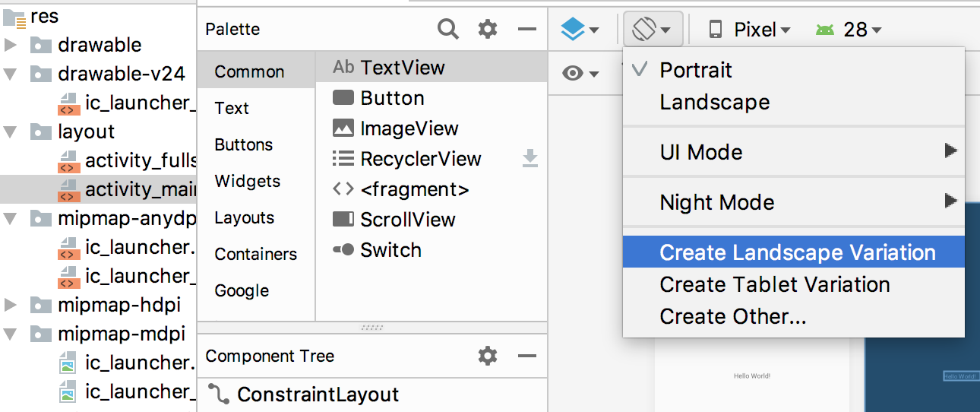Viewport: 980px width, 412px height.
Task: Open the design surface layers dropdown
Action: point(580,30)
